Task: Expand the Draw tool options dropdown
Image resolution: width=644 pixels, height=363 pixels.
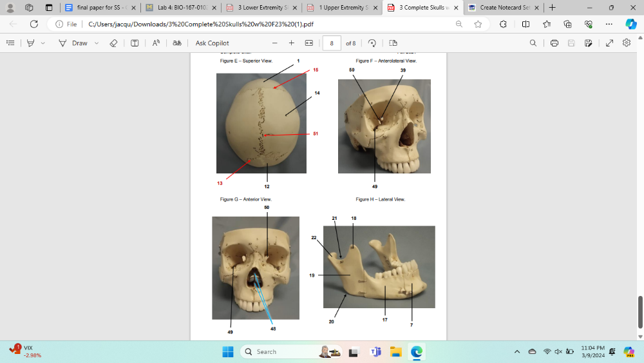Action: (x=97, y=43)
